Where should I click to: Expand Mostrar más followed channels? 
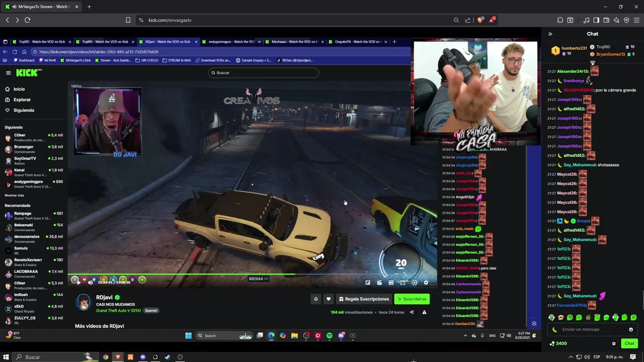click(14, 195)
